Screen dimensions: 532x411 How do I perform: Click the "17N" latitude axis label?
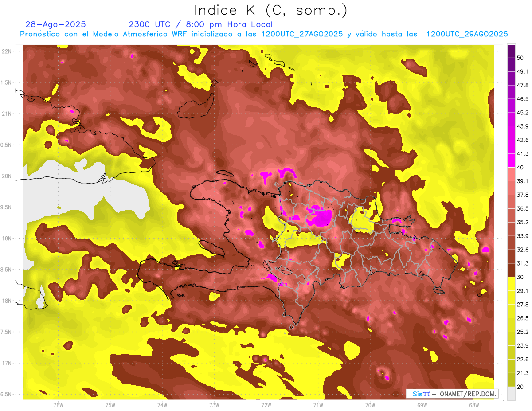[x=7, y=363]
